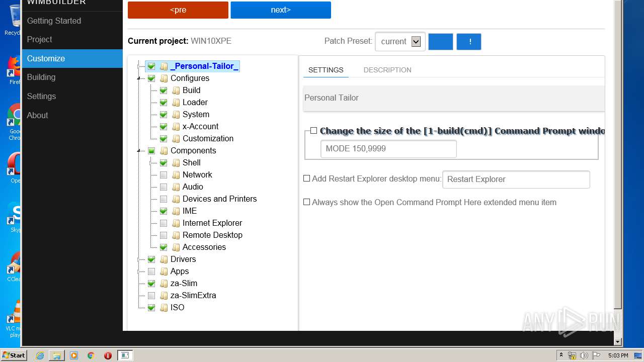
Task: Select the Internet Explorer tree item
Action: click(212, 223)
